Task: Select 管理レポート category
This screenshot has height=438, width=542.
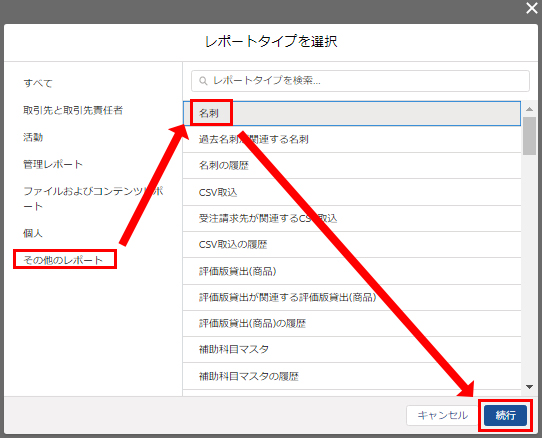Action: (53, 164)
